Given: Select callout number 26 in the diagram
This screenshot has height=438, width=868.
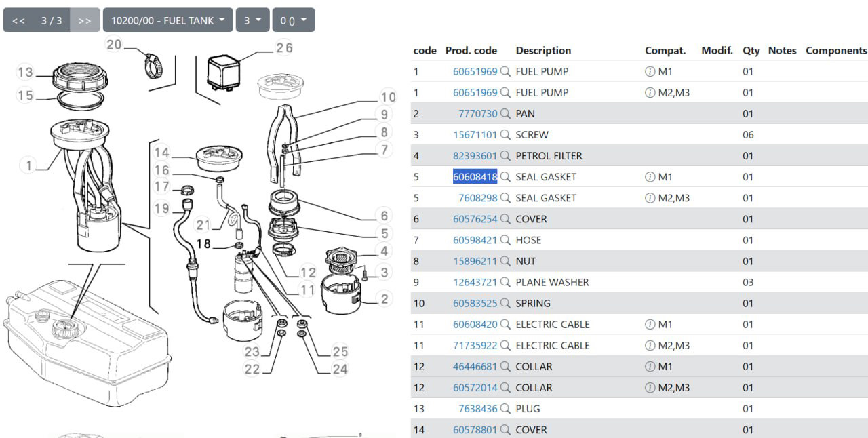Looking at the screenshot, I should pos(283,48).
